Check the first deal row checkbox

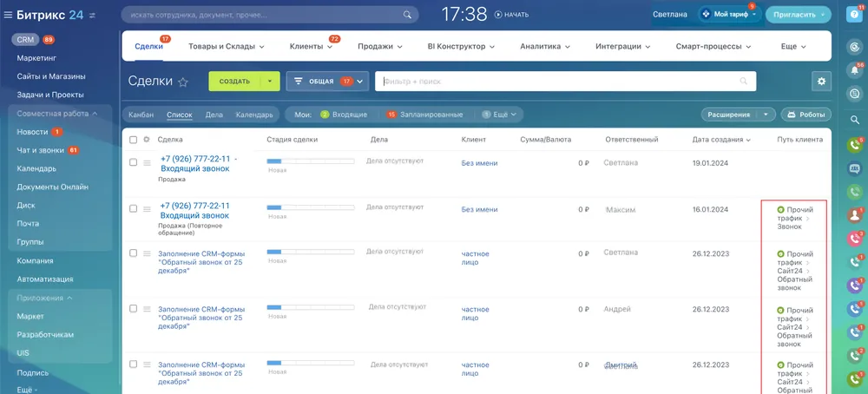133,162
